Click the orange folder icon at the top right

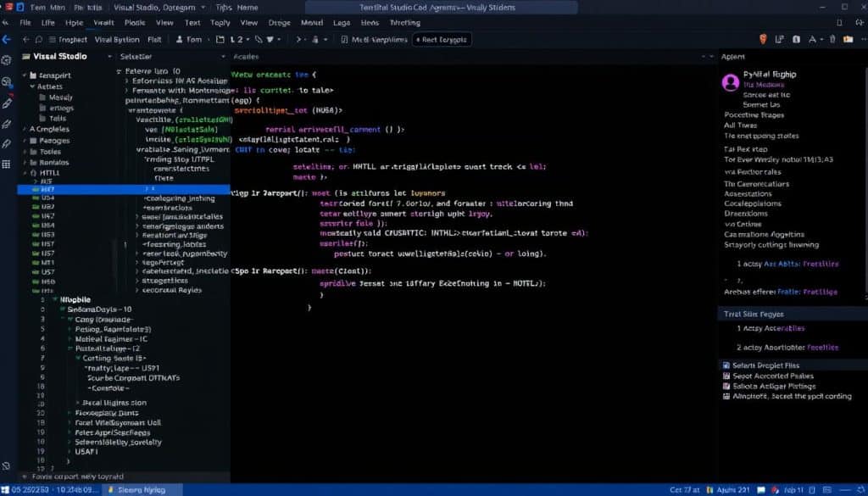848,39
